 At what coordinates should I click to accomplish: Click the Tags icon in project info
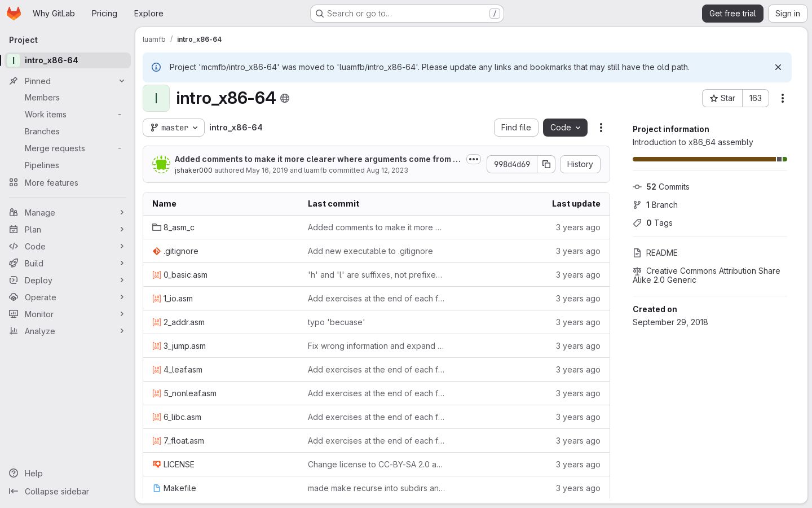coord(637,223)
